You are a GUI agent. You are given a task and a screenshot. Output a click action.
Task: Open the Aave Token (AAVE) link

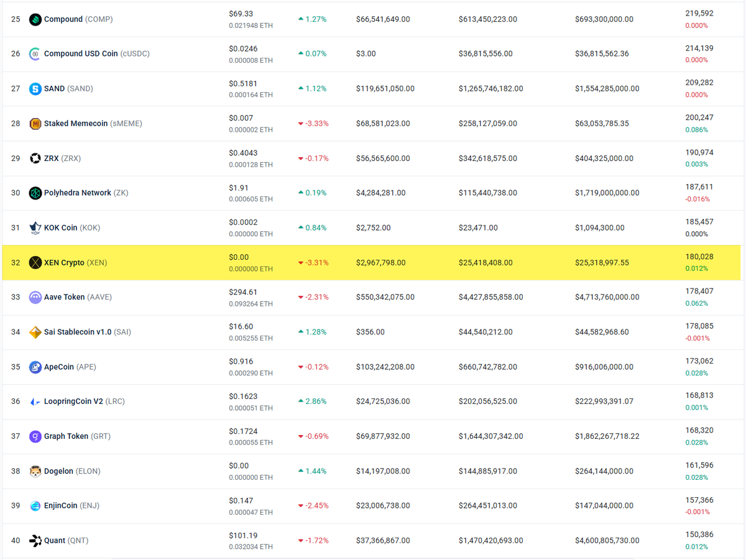tap(78, 297)
